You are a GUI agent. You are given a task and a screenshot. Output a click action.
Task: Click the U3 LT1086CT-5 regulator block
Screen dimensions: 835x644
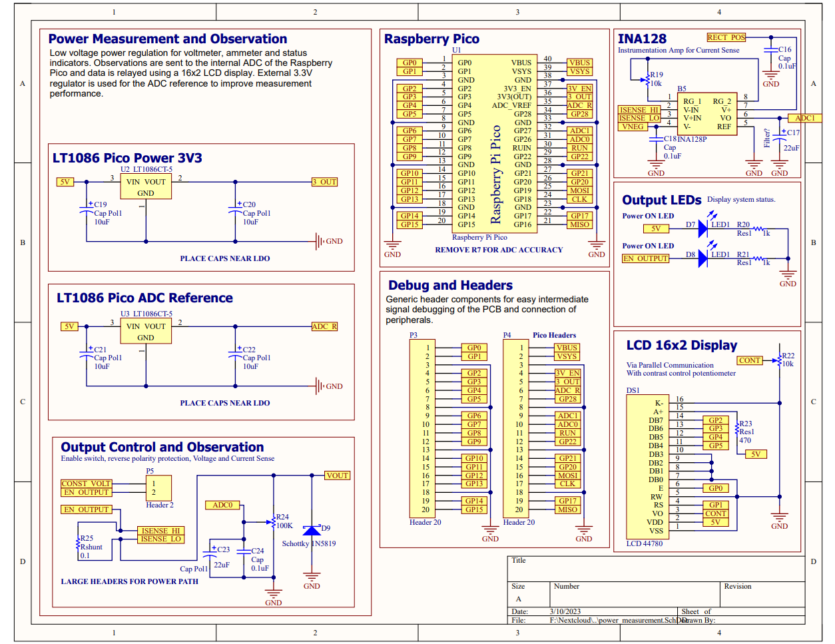point(145,332)
